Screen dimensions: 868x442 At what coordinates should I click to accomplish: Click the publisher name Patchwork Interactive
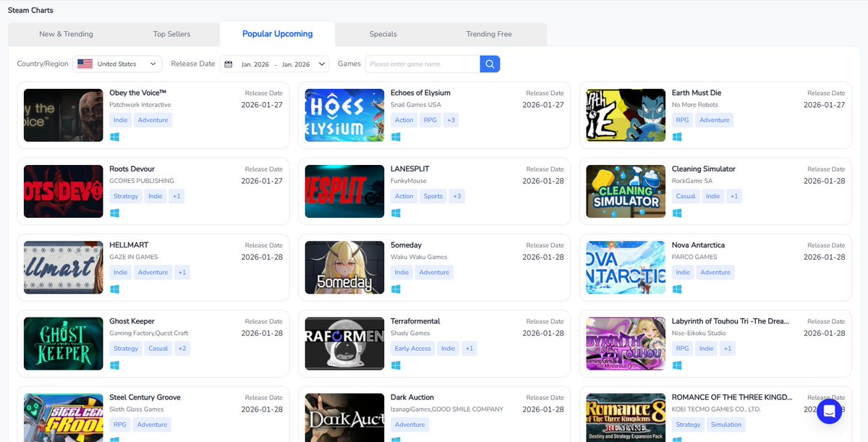pos(140,105)
